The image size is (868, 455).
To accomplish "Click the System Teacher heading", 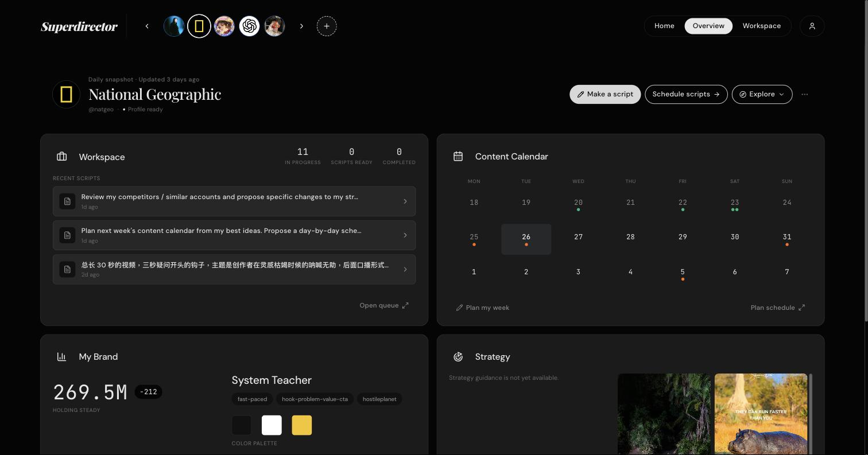I will (272, 380).
